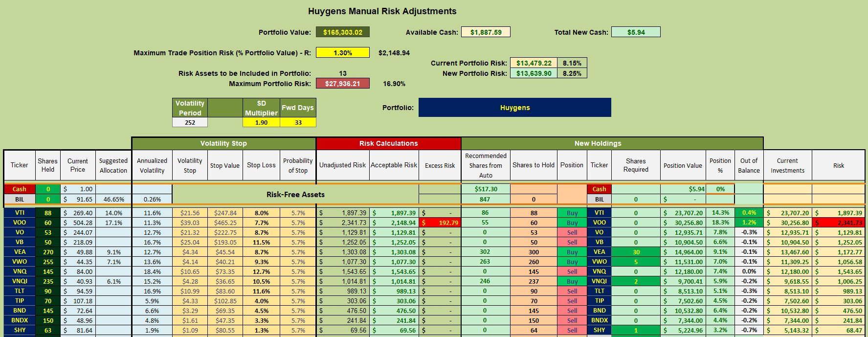This screenshot has height=337, width=868.
Task: Select the Volatility Period value 252
Action: pos(190,122)
